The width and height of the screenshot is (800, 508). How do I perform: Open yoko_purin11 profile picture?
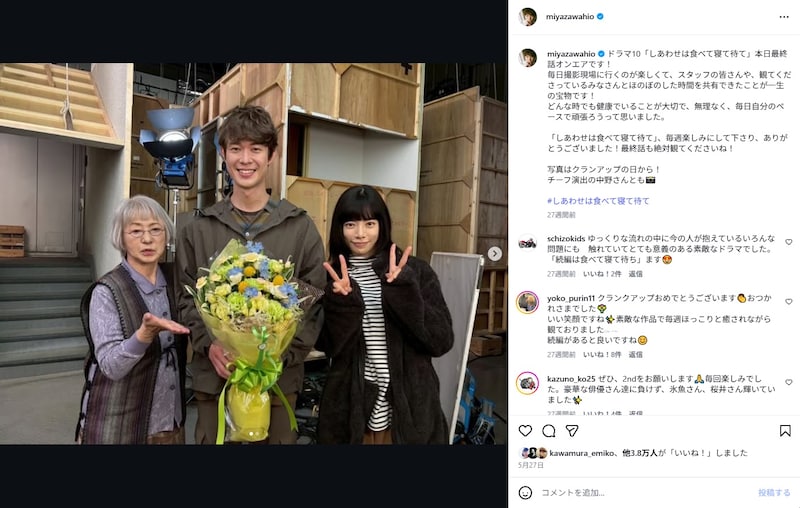[x=528, y=302]
